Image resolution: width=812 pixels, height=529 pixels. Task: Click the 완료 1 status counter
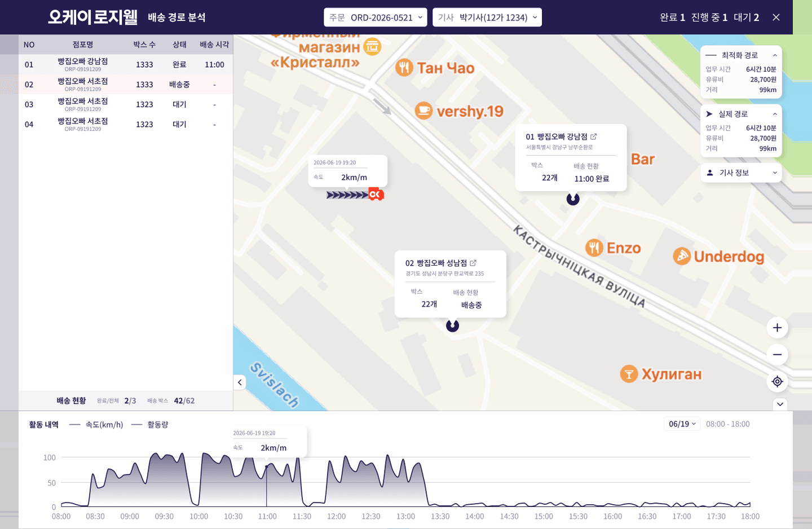click(x=673, y=17)
